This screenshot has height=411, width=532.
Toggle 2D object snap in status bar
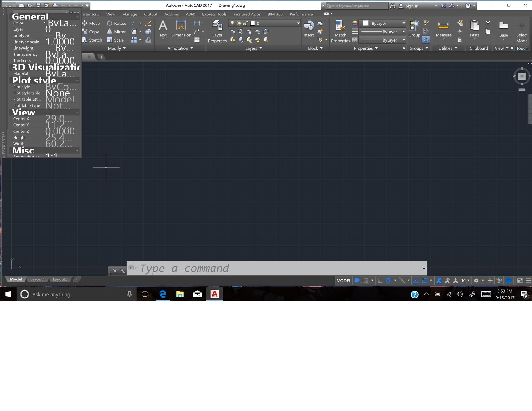pyautogui.click(x=425, y=280)
